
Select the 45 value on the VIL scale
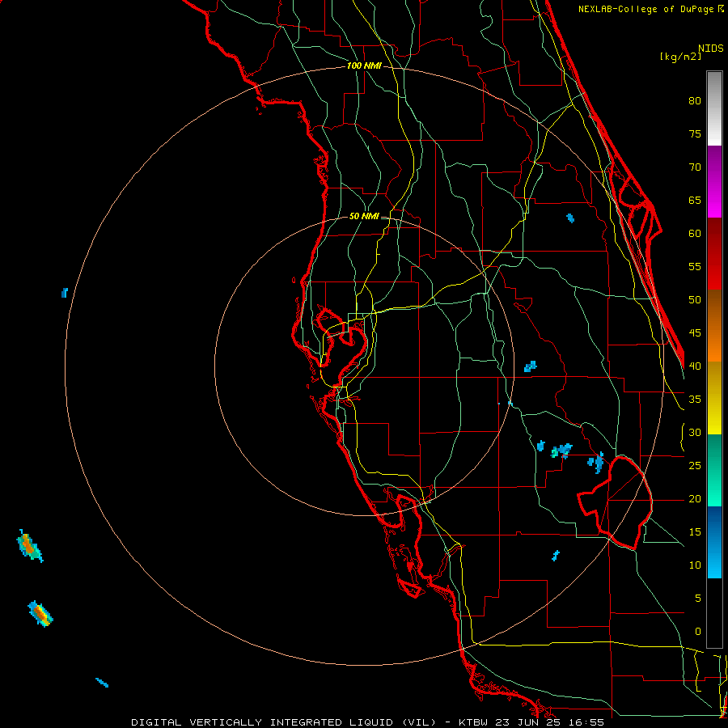(695, 333)
